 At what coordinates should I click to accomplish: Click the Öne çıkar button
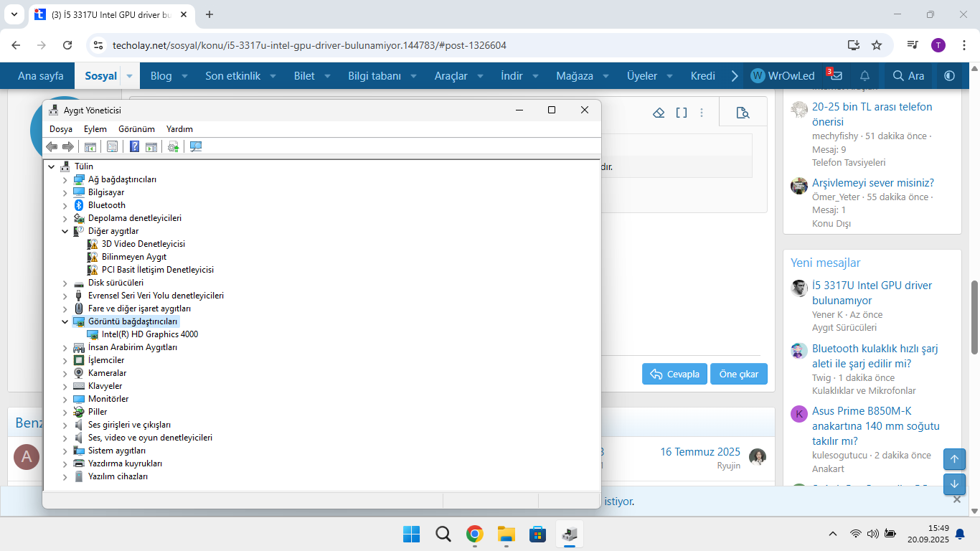[739, 374]
